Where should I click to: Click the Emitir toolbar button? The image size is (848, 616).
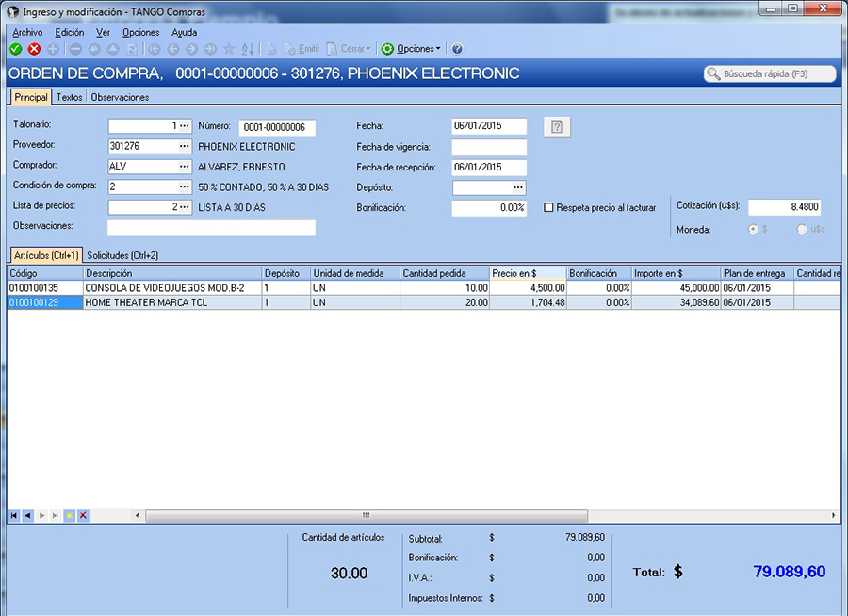point(302,49)
